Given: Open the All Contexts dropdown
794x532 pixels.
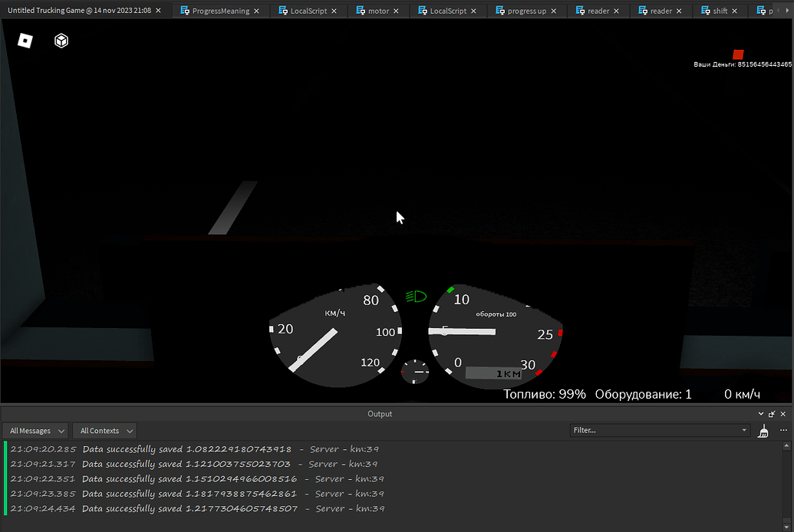Looking at the screenshot, I should (x=104, y=431).
